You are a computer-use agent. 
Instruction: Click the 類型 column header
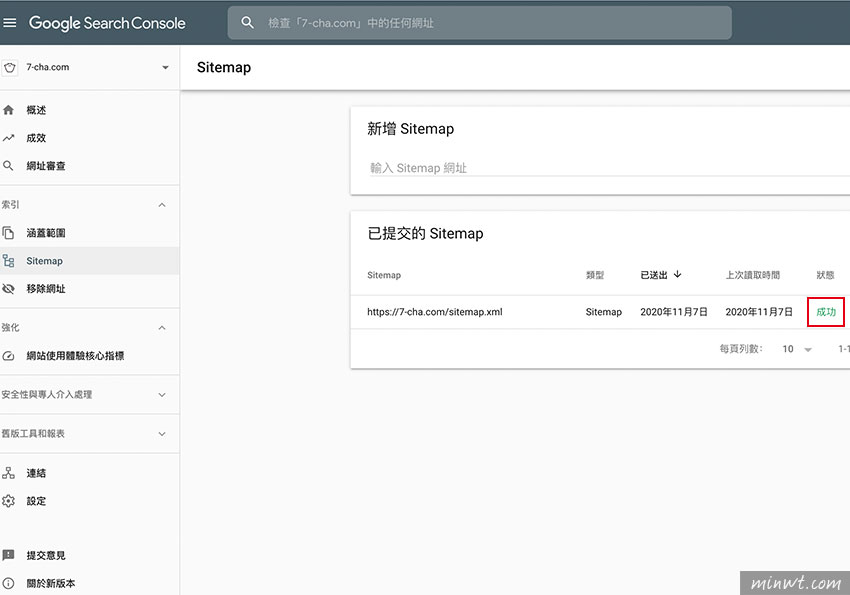point(595,275)
